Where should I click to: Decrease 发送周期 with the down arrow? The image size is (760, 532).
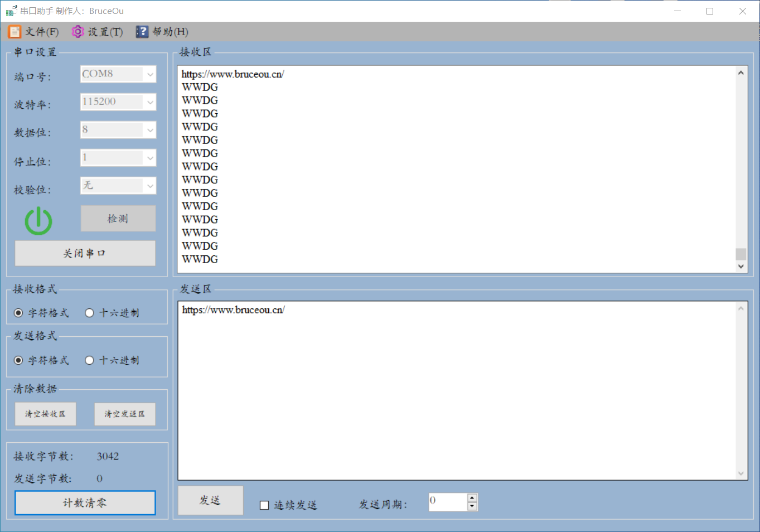[472, 506]
